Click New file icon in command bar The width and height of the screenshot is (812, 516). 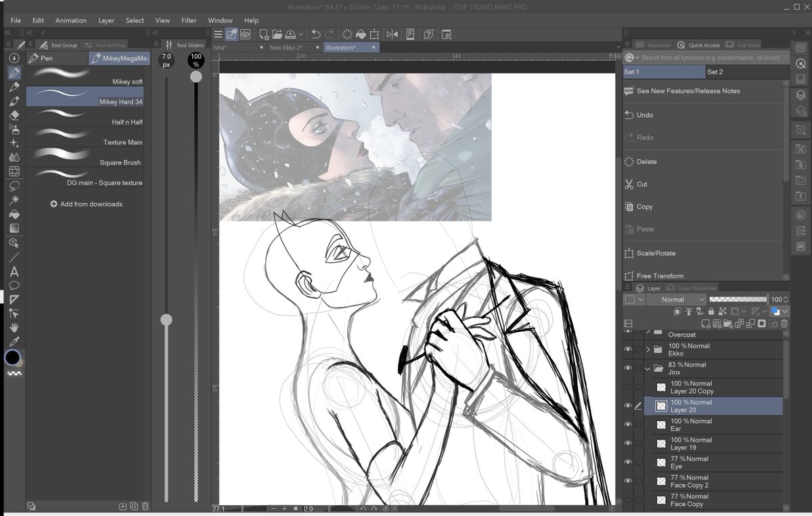pyautogui.click(x=265, y=35)
